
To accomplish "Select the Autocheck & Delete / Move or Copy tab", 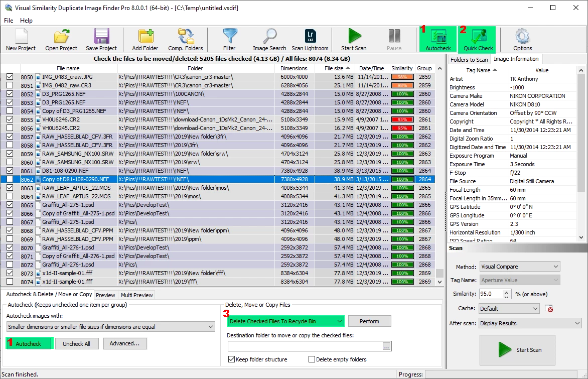I will point(49,294).
